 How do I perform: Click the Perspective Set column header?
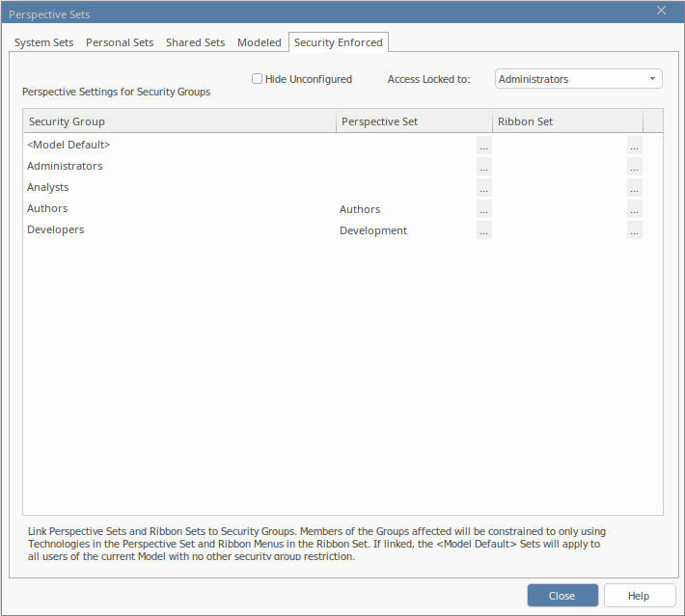[413, 121]
